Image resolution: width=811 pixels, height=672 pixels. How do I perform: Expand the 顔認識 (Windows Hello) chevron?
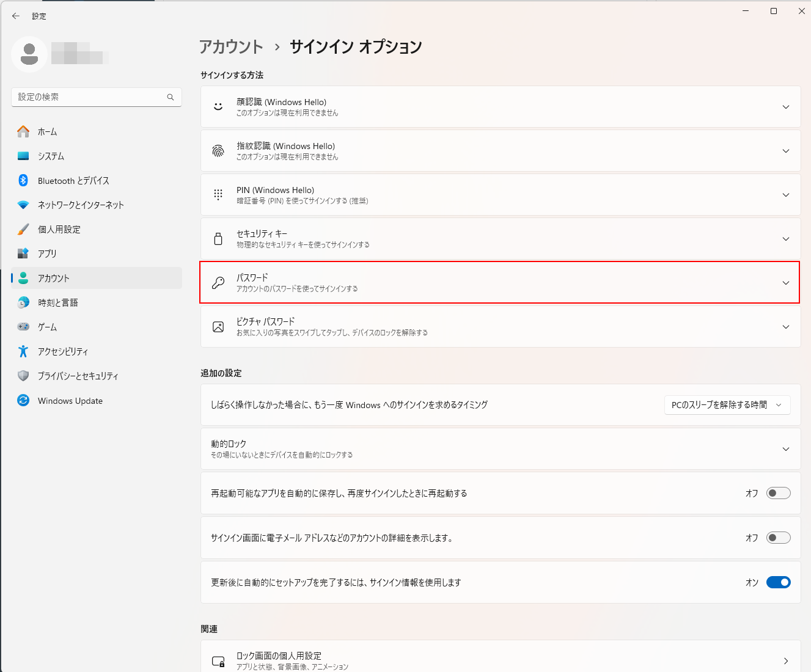786,107
